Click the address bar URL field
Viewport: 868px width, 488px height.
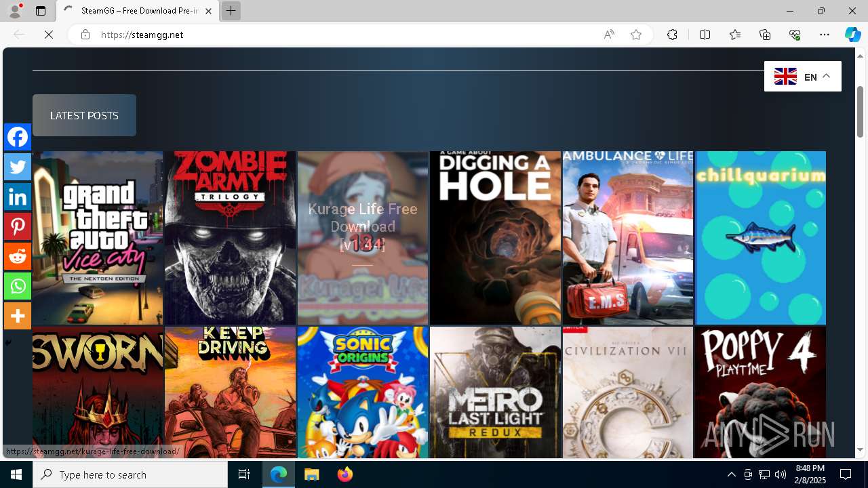[x=346, y=35]
